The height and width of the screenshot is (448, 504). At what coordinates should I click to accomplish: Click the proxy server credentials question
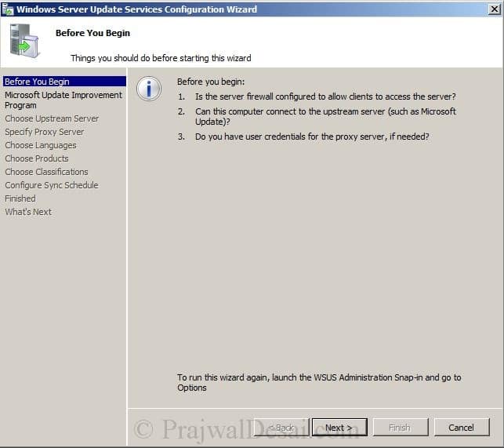[312, 137]
